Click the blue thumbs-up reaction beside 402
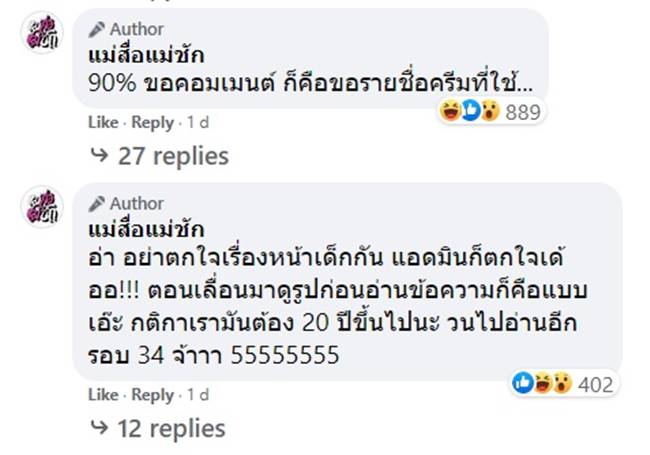The height and width of the screenshot is (455, 650). point(523,383)
